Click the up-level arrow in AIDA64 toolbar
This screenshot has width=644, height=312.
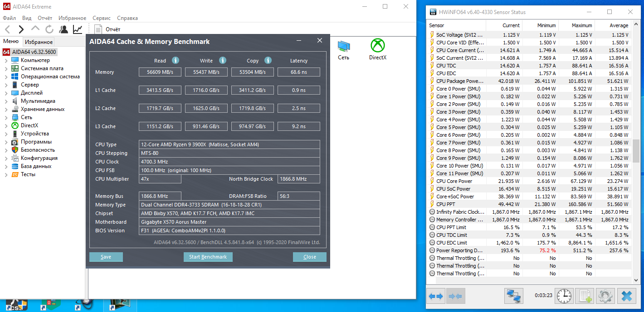pos(35,29)
